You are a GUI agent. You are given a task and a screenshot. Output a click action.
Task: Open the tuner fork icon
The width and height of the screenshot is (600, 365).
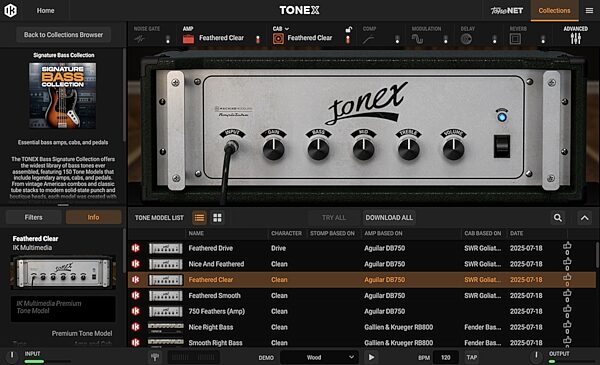(155, 357)
